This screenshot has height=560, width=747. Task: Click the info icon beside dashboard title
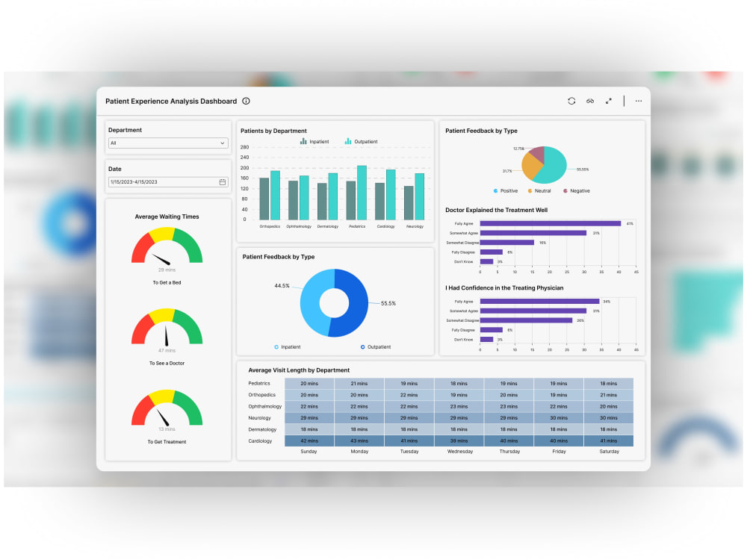tap(246, 101)
